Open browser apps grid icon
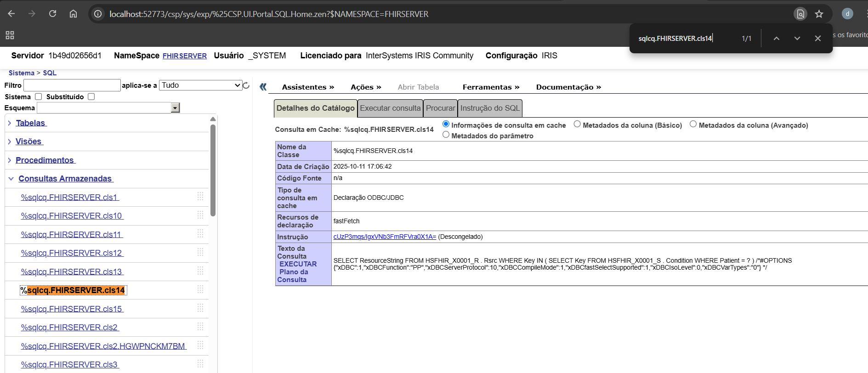 pos(10,35)
